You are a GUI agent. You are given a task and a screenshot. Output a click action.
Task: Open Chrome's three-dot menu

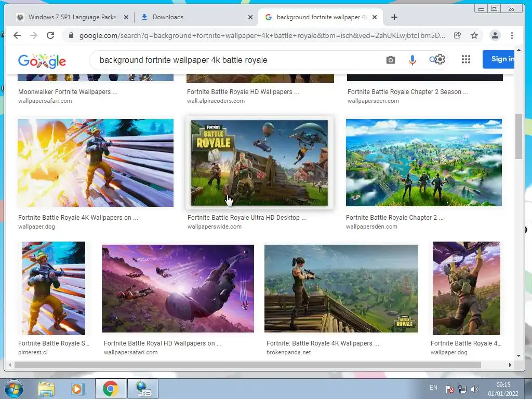512,35
